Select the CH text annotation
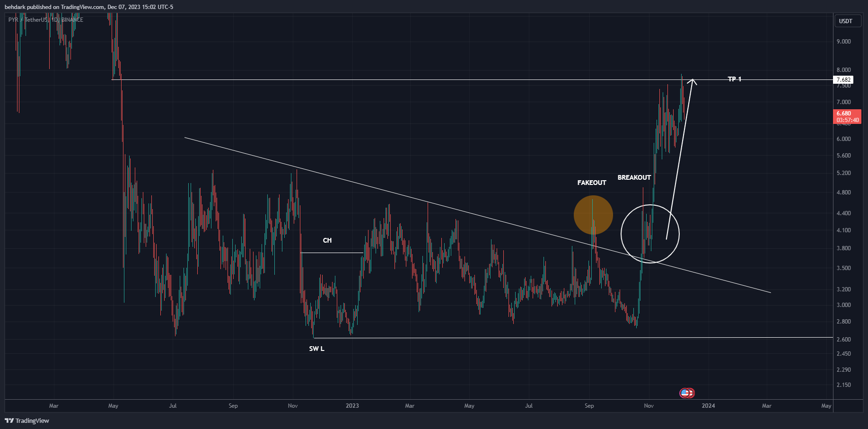 tap(327, 240)
